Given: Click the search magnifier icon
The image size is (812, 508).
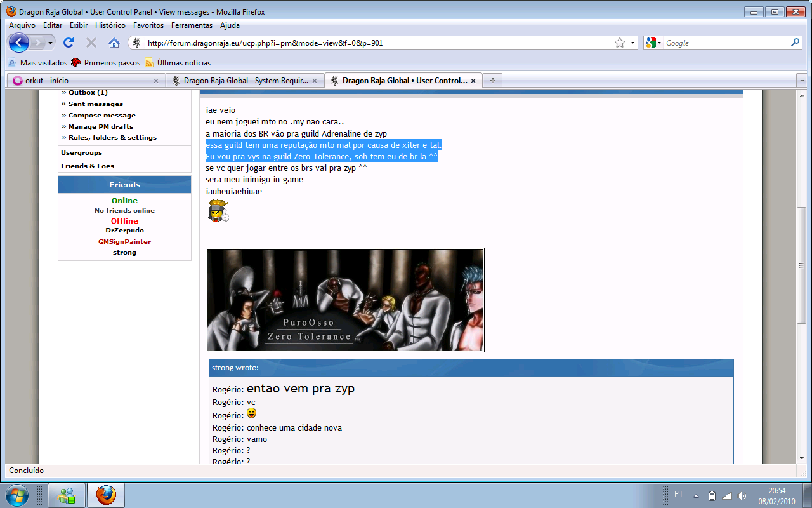Looking at the screenshot, I should [x=796, y=43].
